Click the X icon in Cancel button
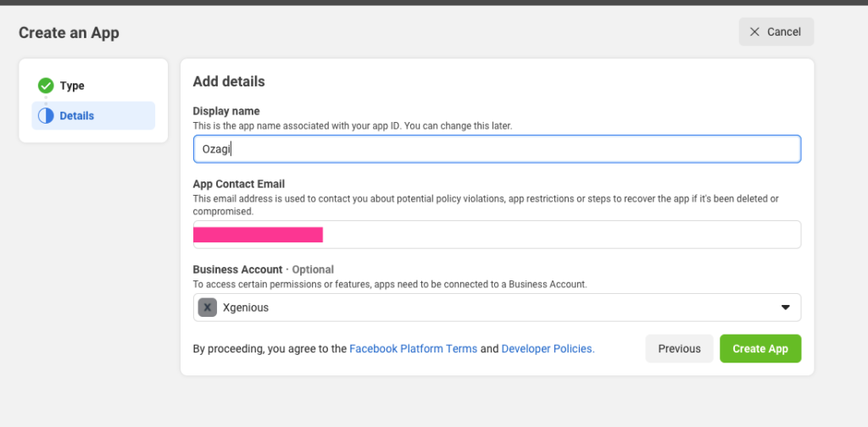 [x=754, y=32]
